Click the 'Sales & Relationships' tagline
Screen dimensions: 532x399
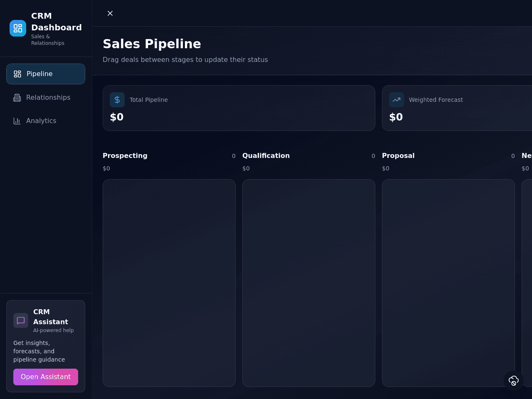48,40
